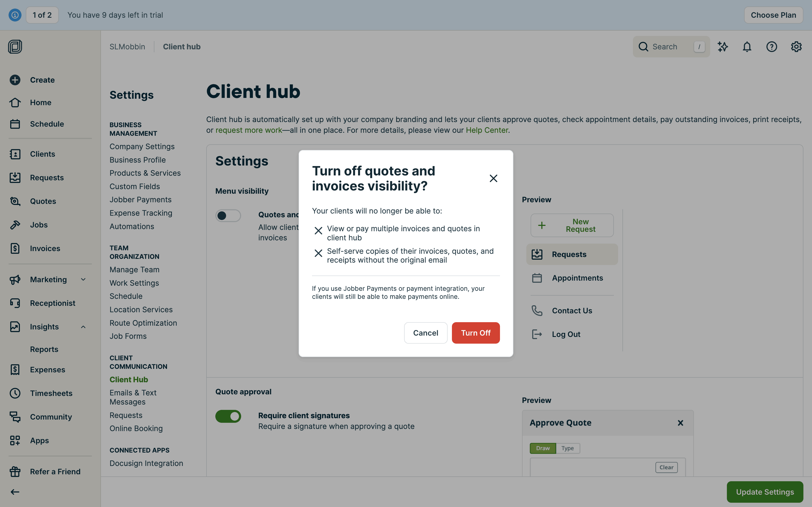Click the Create plus icon
This screenshot has width=812, height=507.
[15, 80]
